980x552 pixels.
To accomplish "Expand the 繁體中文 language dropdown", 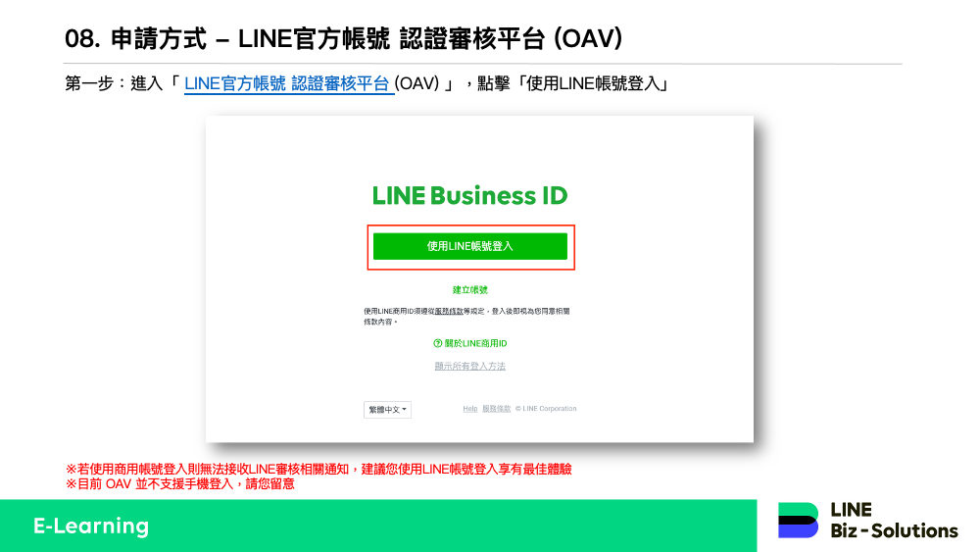I will click(387, 410).
